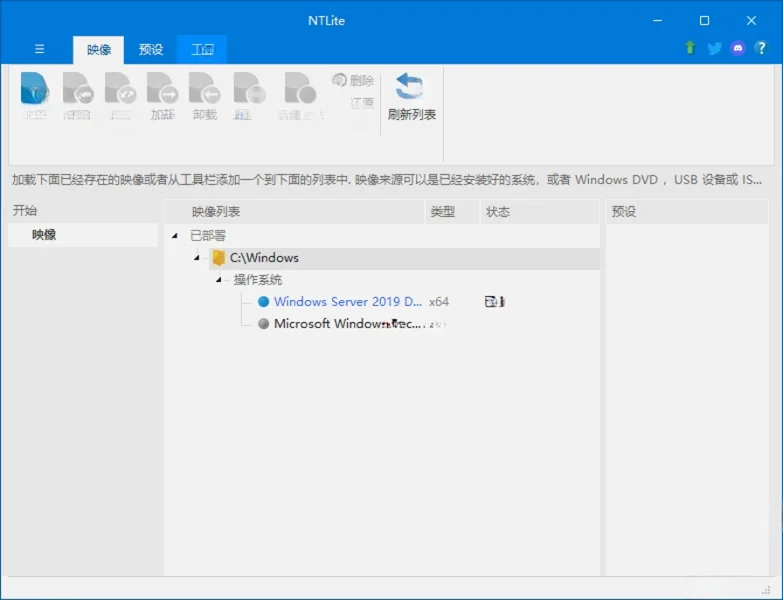The width and height of the screenshot is (783, 600).
Task: Click the green update arrow icon
Action: (x=690, y=48)
